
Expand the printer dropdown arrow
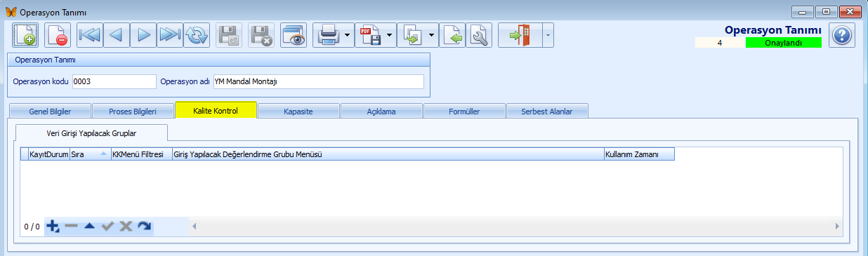pos(348,34)
